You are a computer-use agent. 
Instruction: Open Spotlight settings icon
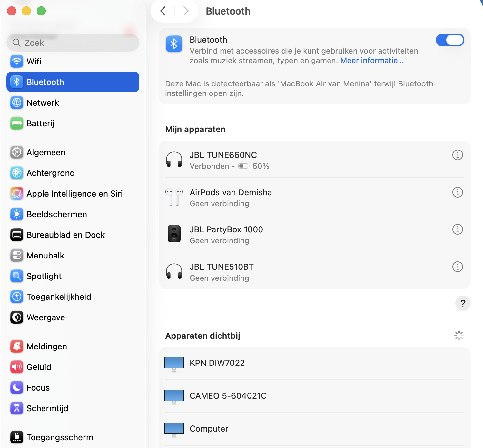[x=16, y=276]
